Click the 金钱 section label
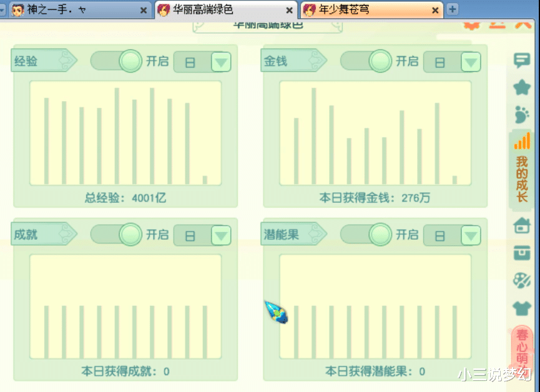Image resolution: width=540 pixels, height=392 pixels. [275, 61]
